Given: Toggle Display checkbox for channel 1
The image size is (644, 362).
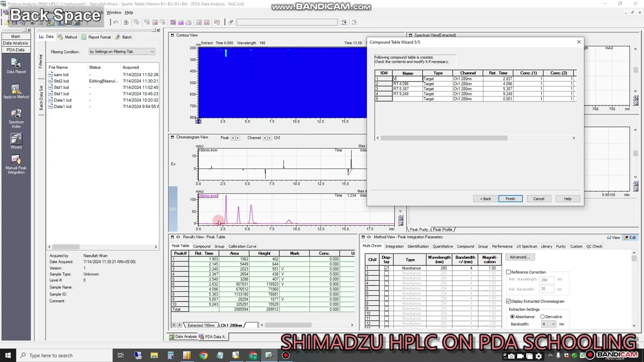Looking at the screenshot, I should 386,268.
